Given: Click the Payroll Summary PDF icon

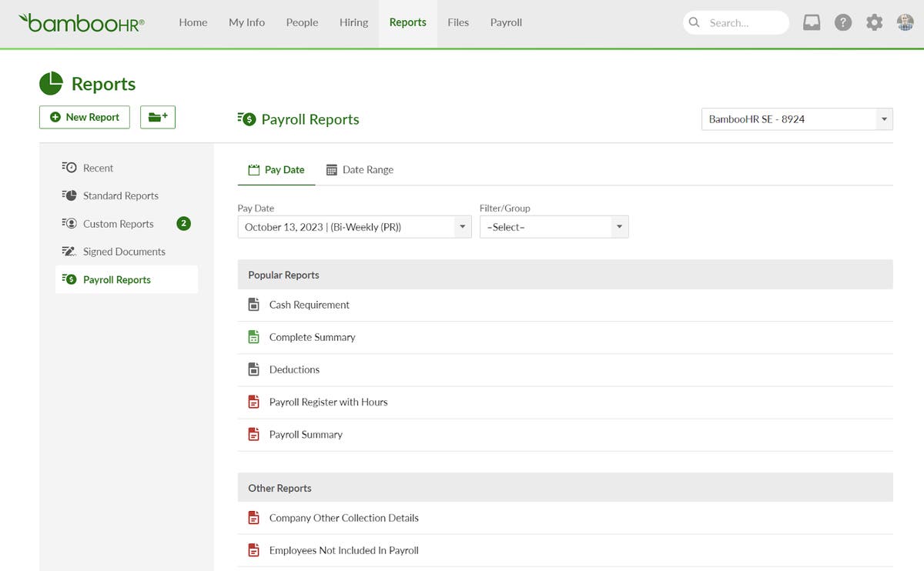Looking at the screenshot, I should 253,433.
